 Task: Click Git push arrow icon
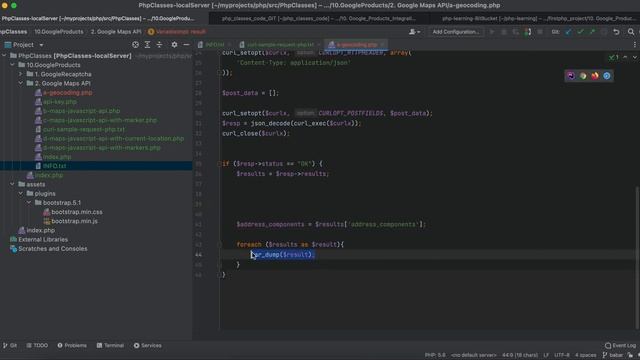click(592, 32)
